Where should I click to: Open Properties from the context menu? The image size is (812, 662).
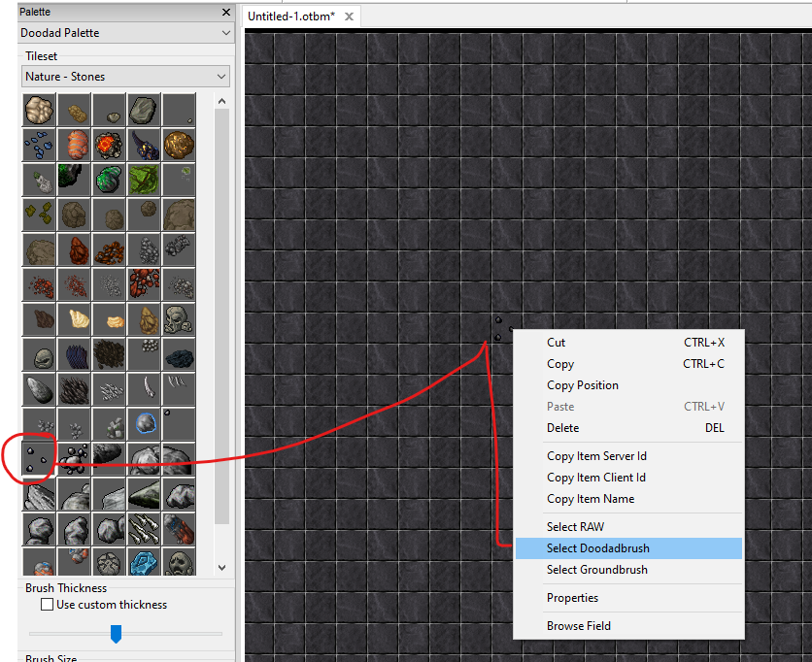[570, 597]
